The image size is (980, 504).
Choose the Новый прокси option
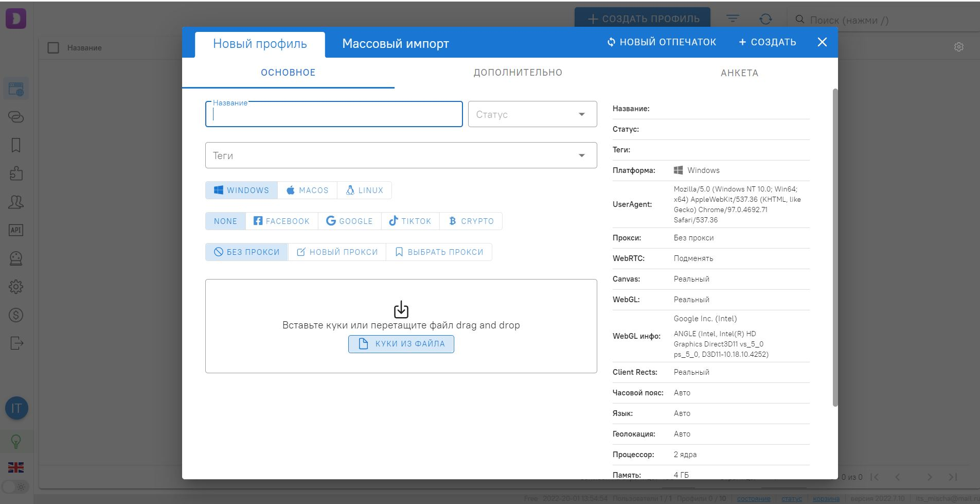337,252
